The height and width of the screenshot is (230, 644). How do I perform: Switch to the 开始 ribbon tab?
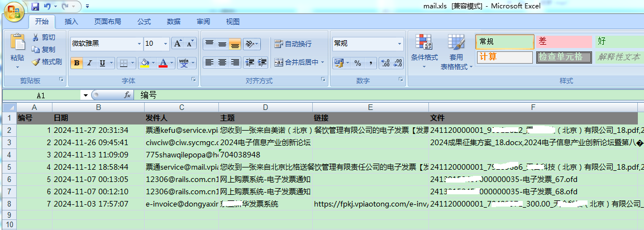(x=41, y=21)
